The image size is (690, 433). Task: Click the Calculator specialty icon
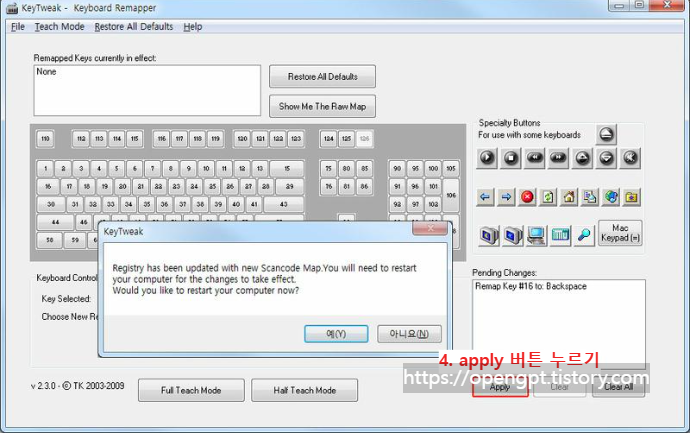[x=560, y=235]
